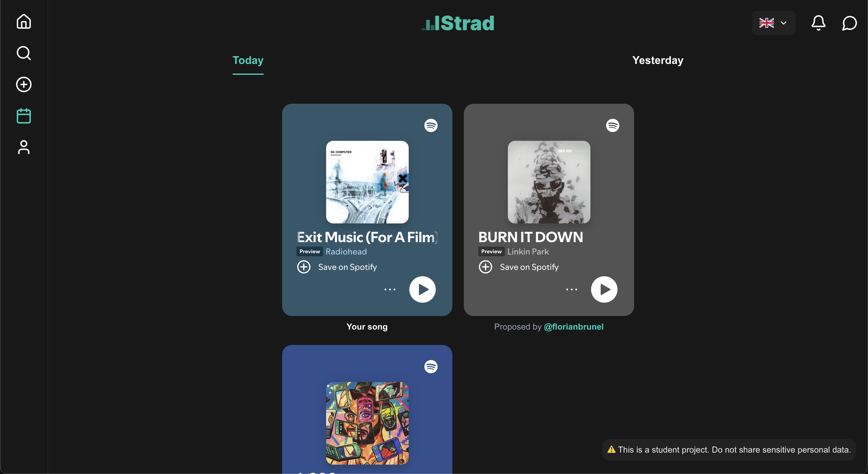Screen dimensions: 868x474
Task: Click the OK Computer album cover
Action: pos(367,182)
